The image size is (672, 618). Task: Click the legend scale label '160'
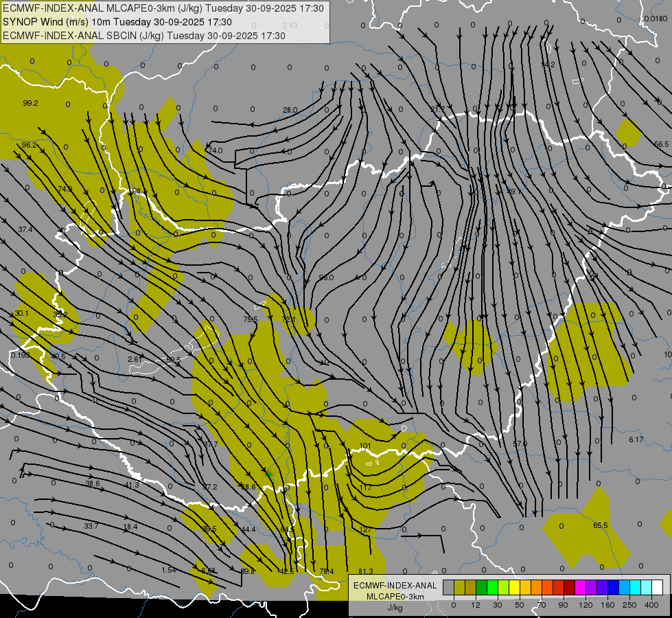(x=607, y=605)
